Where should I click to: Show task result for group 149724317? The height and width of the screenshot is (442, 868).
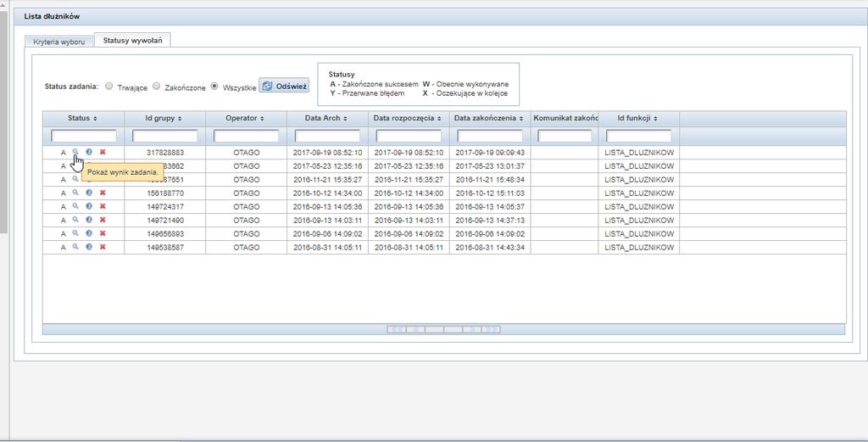tap(75, 206)
